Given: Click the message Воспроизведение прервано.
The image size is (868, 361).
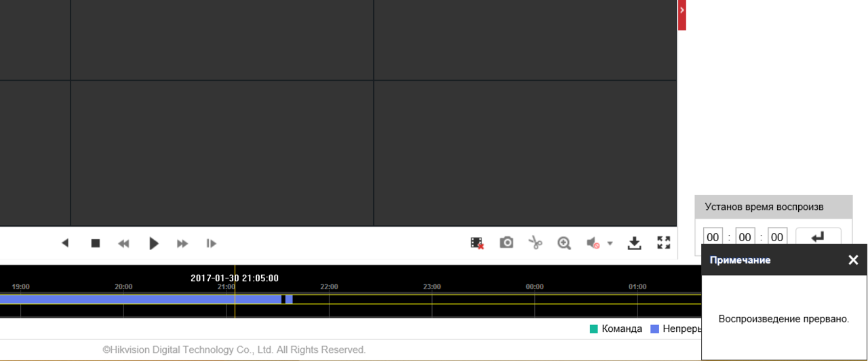Looking at the screenshot, I should 783,318.
